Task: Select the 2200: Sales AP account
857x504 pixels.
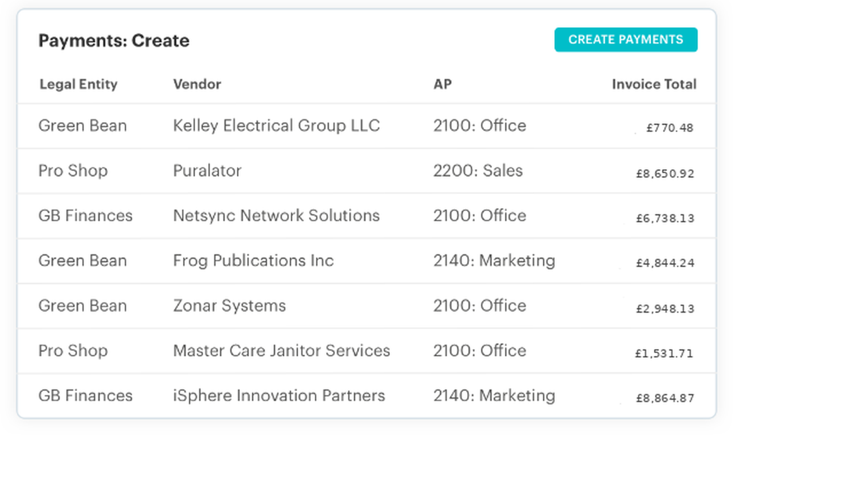Action: (478, 171)
